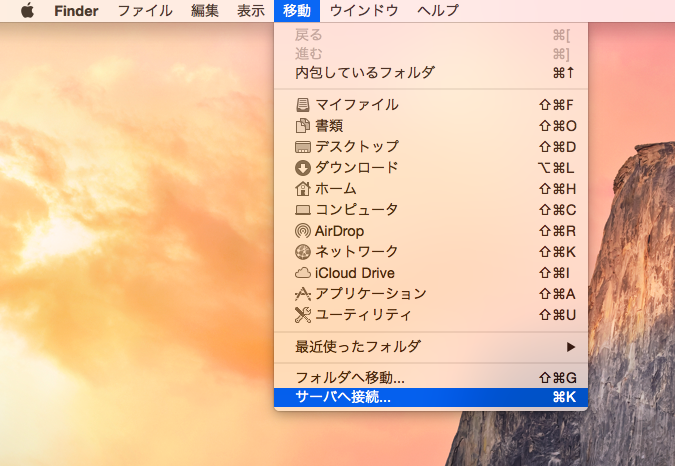
Task: Click the ホーム house icon
Action: pyautogui.click(x=303, y=188)
